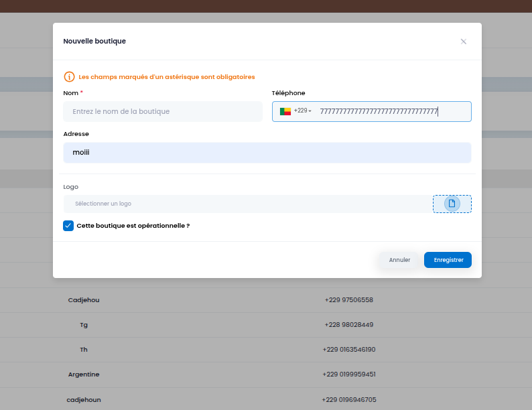The width and height of the screenshot is (532, 410).
Task: Click the orange info circle icon
Action: 69,77
